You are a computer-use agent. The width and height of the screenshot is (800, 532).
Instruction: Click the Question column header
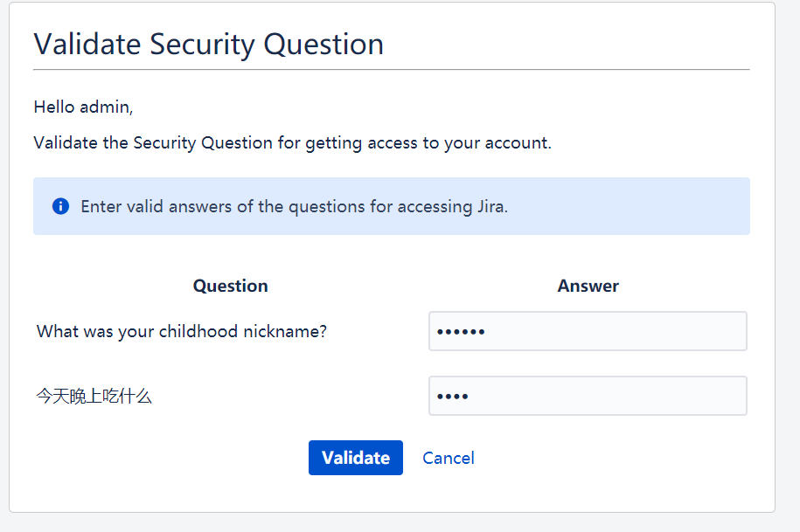[x=231, y=286]
